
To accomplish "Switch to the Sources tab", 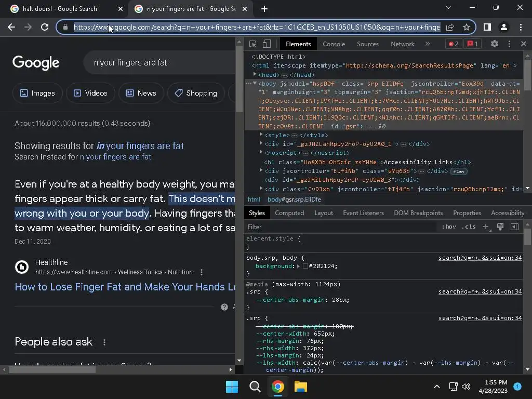I will click(x=368, y=44).
